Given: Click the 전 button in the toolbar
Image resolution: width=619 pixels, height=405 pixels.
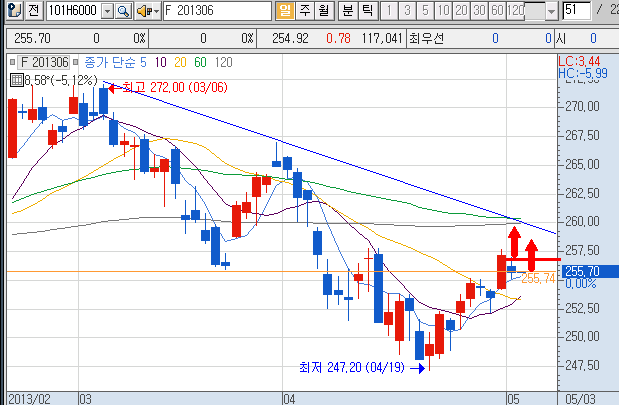Looking at the screenshot, I should click(x=33, y=11).
